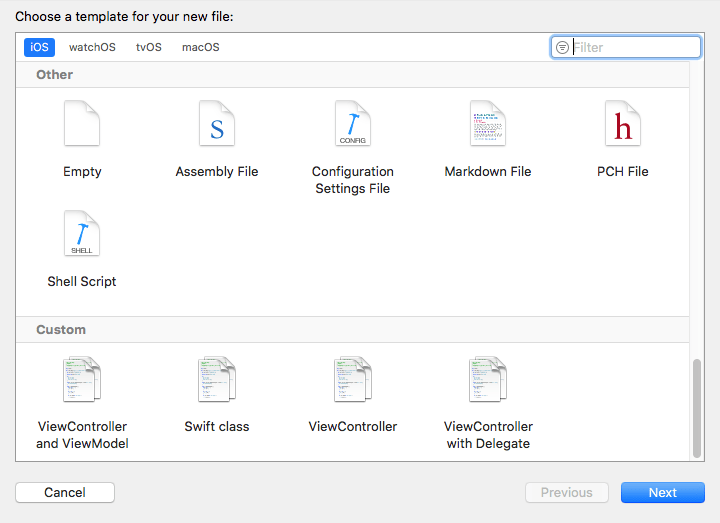Select the Swift class template icon
Viewport: 720px width, 523px height.
(x=217, y=380)
